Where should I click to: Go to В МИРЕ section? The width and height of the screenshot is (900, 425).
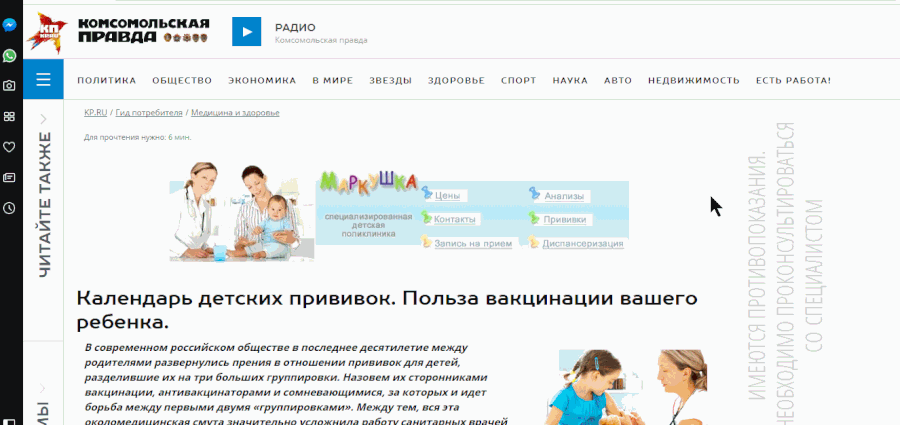click(x=332, y=80)
